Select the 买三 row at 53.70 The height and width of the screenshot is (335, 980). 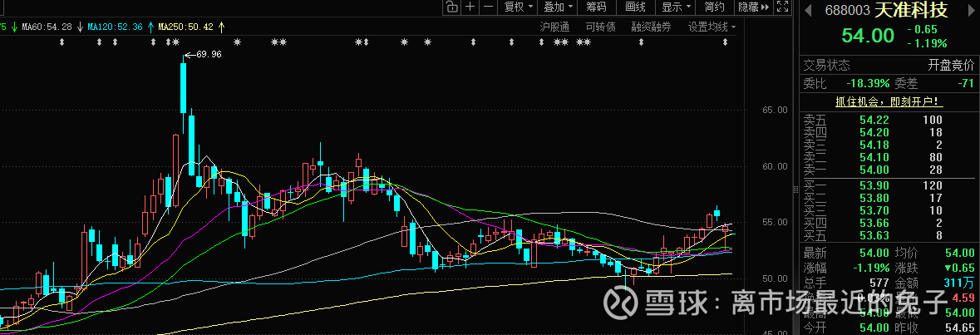889,210
